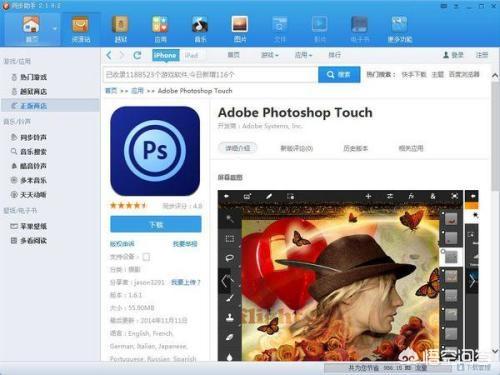Go back with the left arrow
The image size is (500, 375).
[x=109, y=55]
